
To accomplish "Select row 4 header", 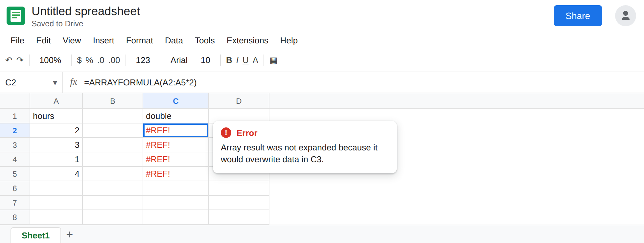I will tap(15, 160).
